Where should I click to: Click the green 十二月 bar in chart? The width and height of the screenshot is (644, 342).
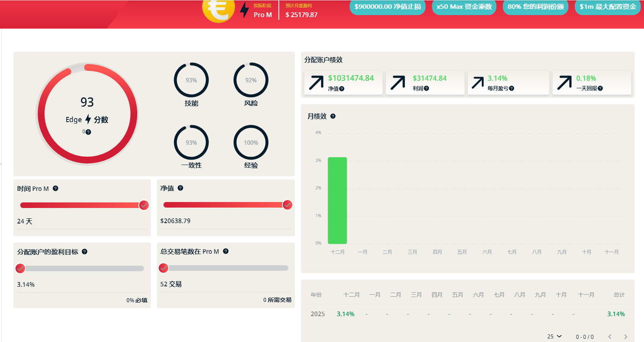click(337, 200)
